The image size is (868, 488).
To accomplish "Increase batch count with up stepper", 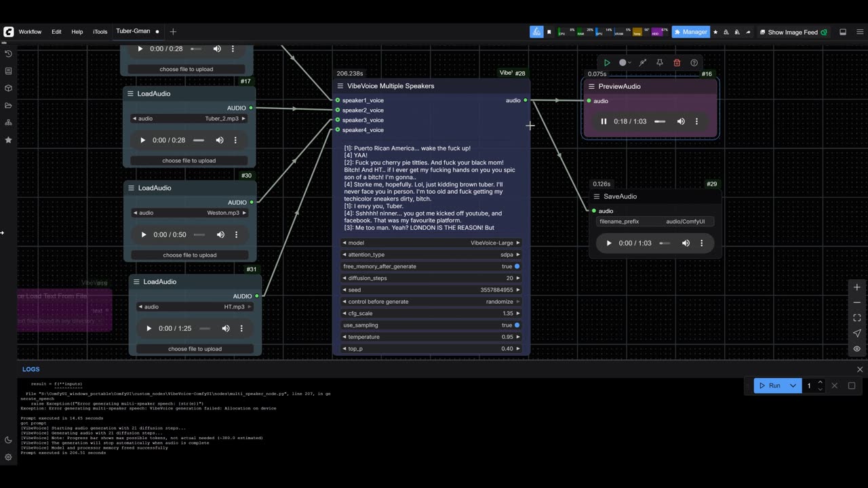I will point(820,382).
